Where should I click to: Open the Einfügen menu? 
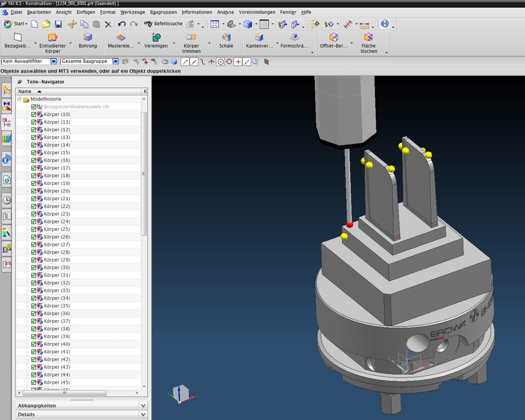(x=86, y=12)
